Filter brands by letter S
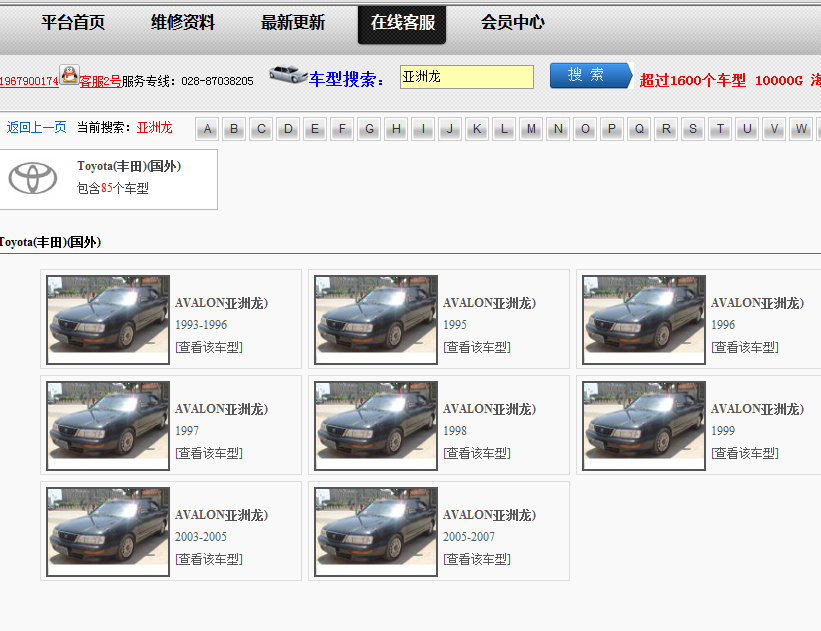Viewport: 821px width, 631px height. point(693,129)
